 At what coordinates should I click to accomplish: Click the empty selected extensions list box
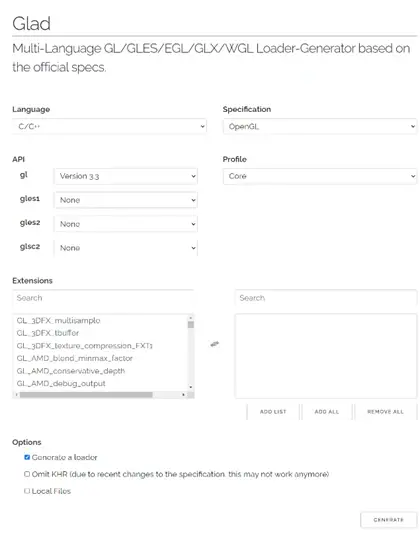click(326, 356)
